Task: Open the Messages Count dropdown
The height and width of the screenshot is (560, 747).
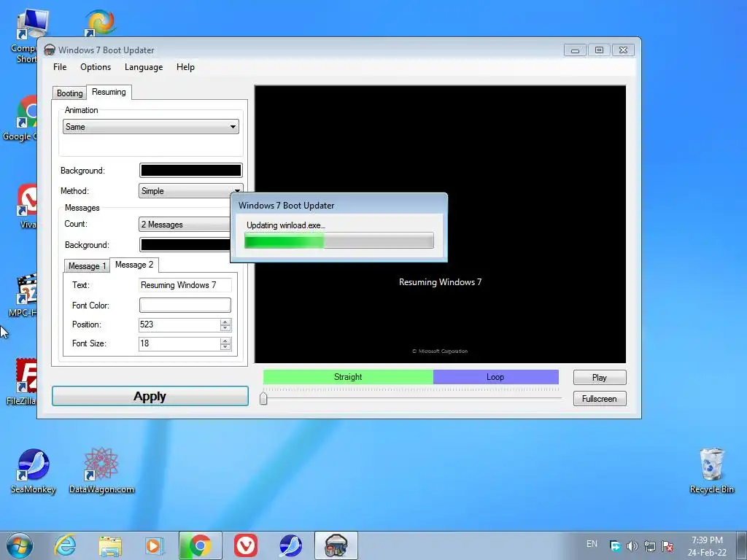Action: click(x=185, y=225)
